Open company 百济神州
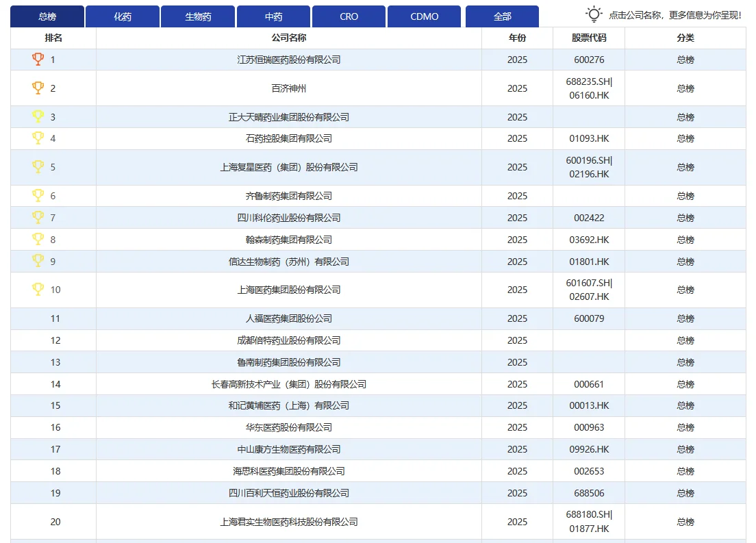The width and height of the screenshot is (756, 543). (x=289, y=88)
